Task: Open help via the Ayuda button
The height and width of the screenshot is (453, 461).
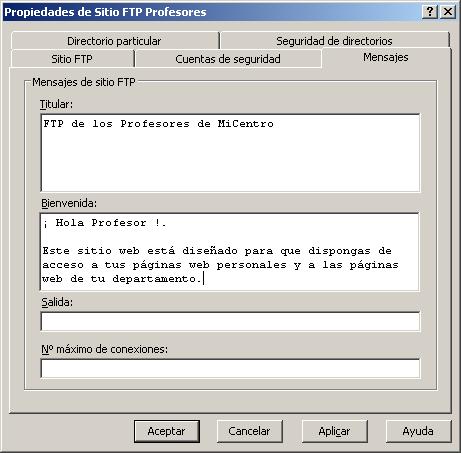Action: [x=418, y=431]
